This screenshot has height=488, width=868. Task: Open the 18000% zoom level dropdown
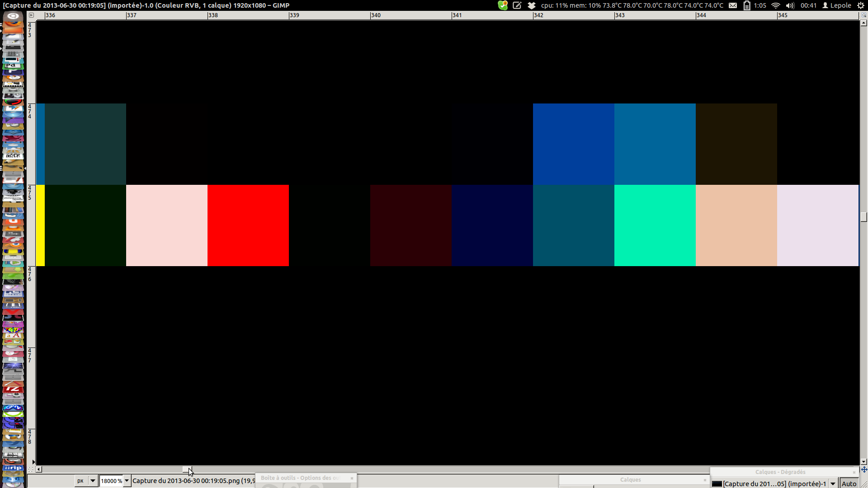coord(127,481)
